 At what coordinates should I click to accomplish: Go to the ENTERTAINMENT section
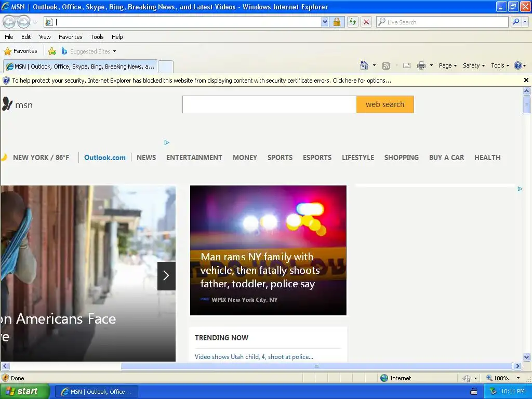(194, 157)
